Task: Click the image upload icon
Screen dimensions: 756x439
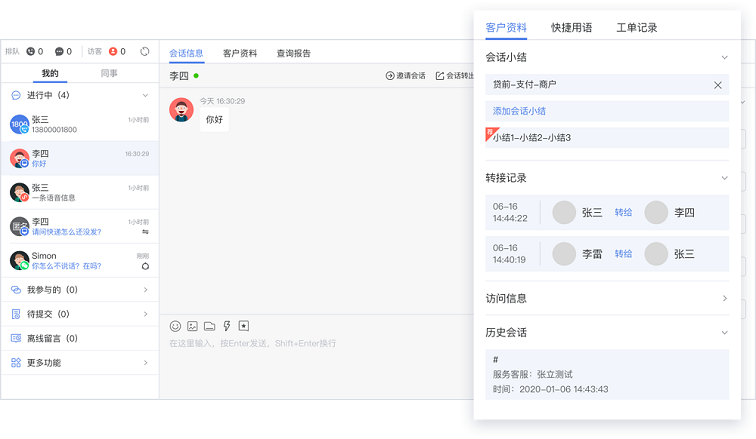Action: pyautogui.click(x=193, y=326)
